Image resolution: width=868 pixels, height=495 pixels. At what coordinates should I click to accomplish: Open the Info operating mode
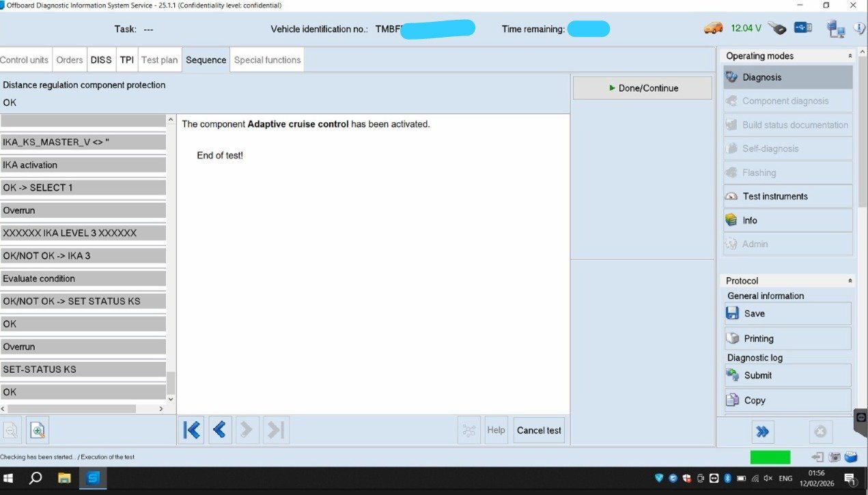787,221
